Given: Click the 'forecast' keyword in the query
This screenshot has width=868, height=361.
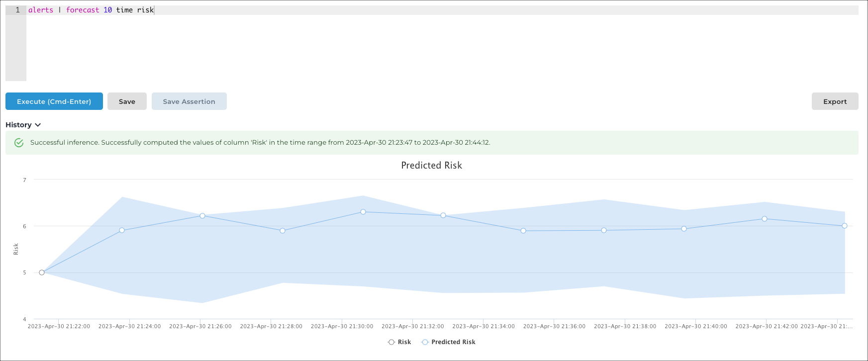Looking at the screenshot, I should (x=83, y=10).
